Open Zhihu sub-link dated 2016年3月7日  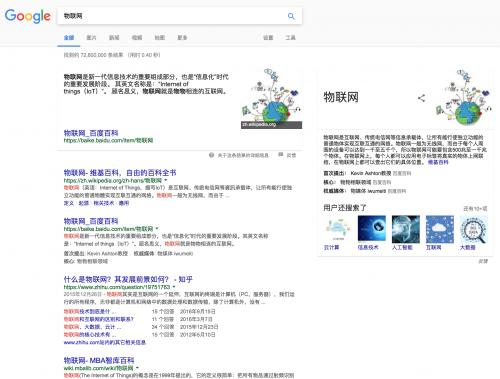coord(99,319)
